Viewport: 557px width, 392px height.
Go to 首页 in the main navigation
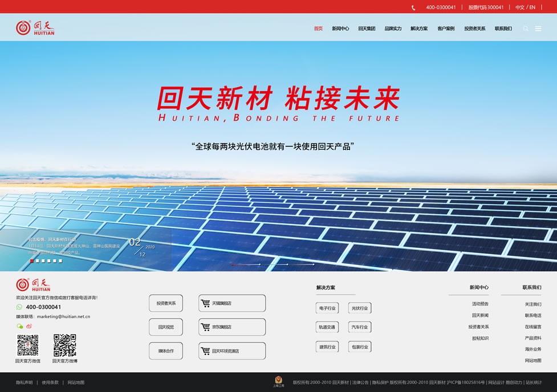tap(318, 28)
